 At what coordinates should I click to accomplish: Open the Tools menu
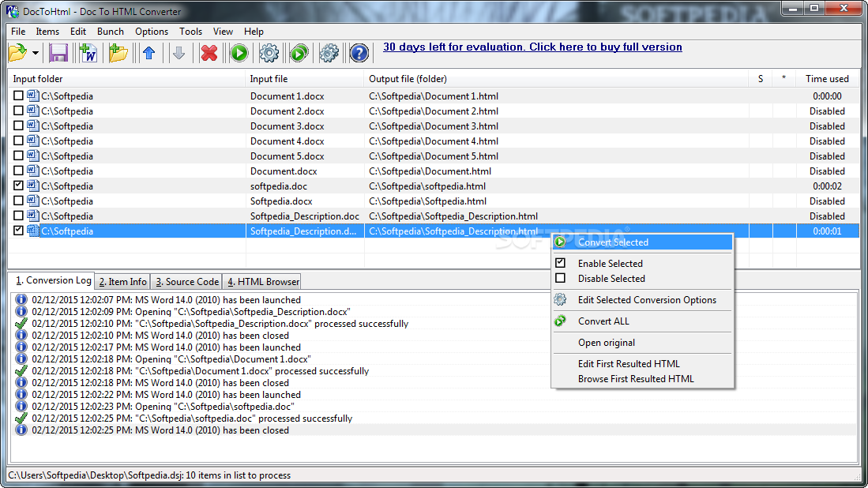click(190, 32)
